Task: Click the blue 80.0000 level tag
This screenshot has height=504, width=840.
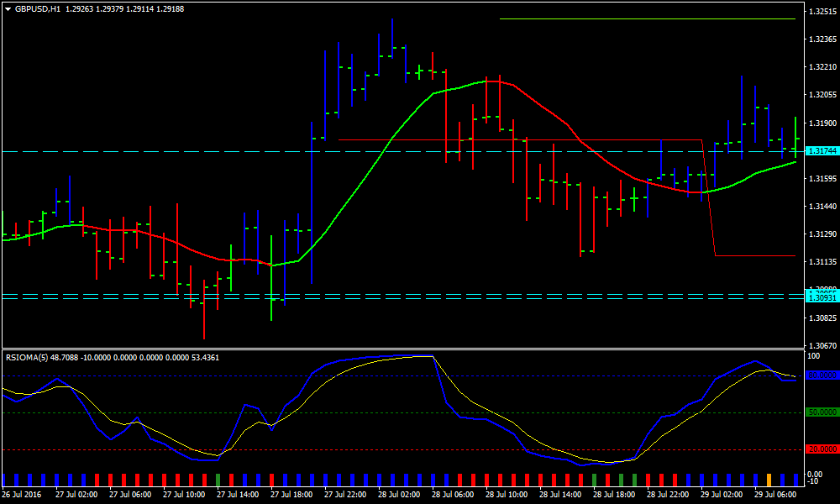Action: pyautogui.click(x=820, y=375)
